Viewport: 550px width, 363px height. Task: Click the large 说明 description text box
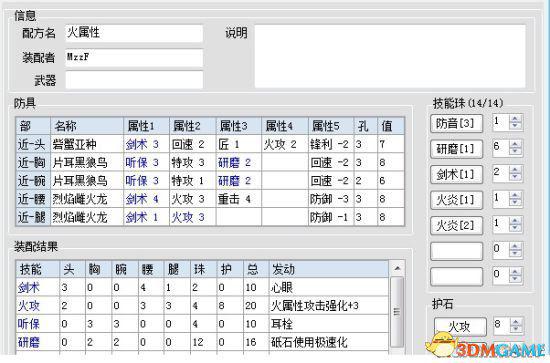tap(390, 56)
